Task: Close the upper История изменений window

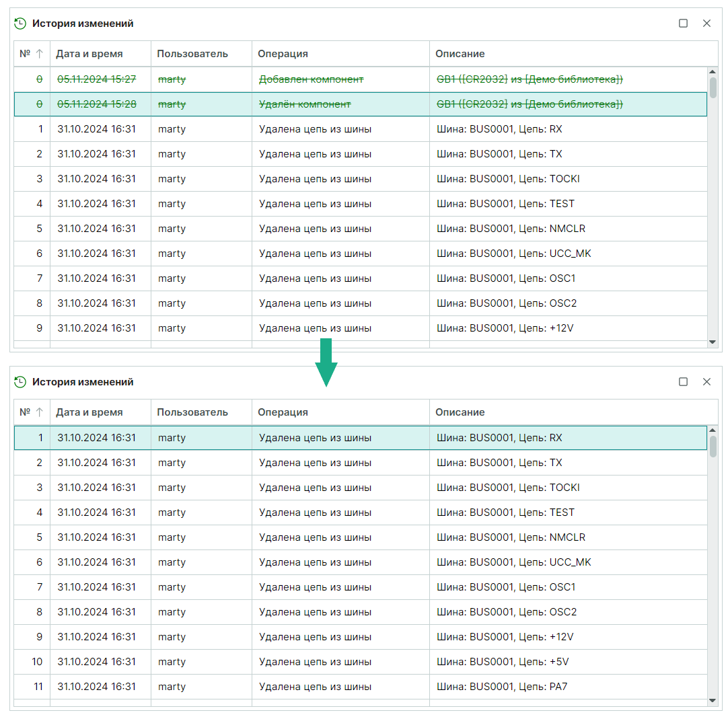Action: click(706, 24)
